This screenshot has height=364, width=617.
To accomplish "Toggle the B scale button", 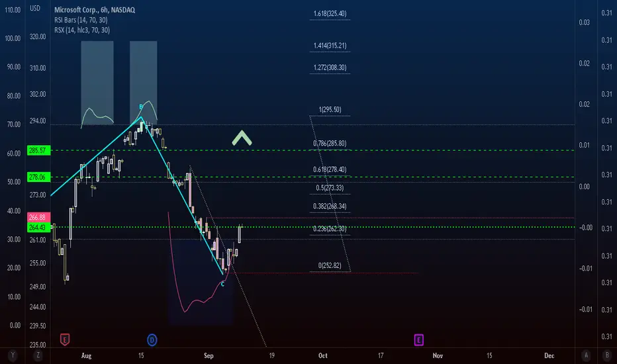I will pos(607,355).
